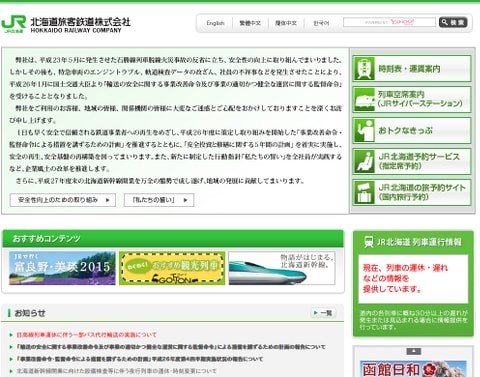This screenshot has width=480, height=377.
Task: Open the 平成26年度第4四半期 progress report news
Action: [139, 359]
